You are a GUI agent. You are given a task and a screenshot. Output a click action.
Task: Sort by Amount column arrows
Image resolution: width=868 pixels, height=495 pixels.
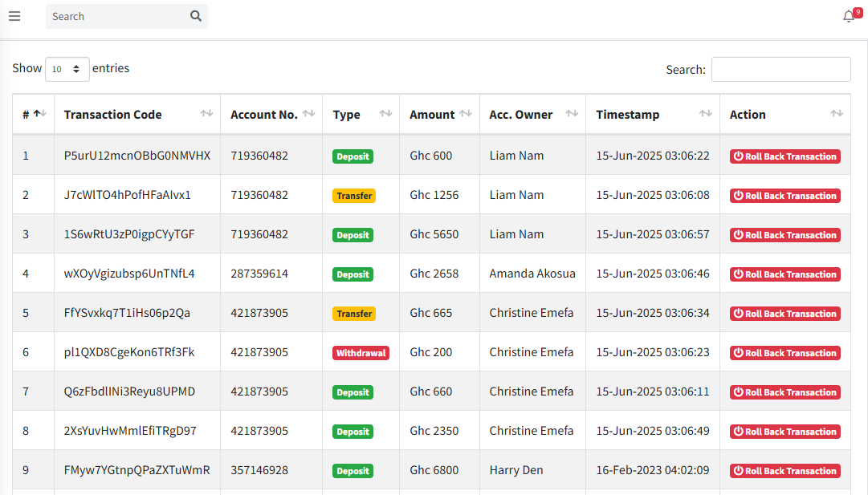466,114
